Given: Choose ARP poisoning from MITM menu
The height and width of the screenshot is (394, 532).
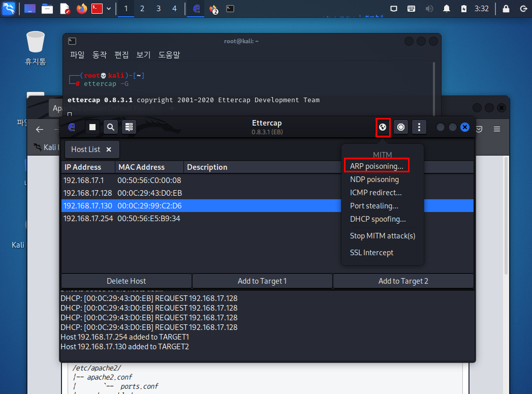Looking at the screenshot, I should click(377, 166).
